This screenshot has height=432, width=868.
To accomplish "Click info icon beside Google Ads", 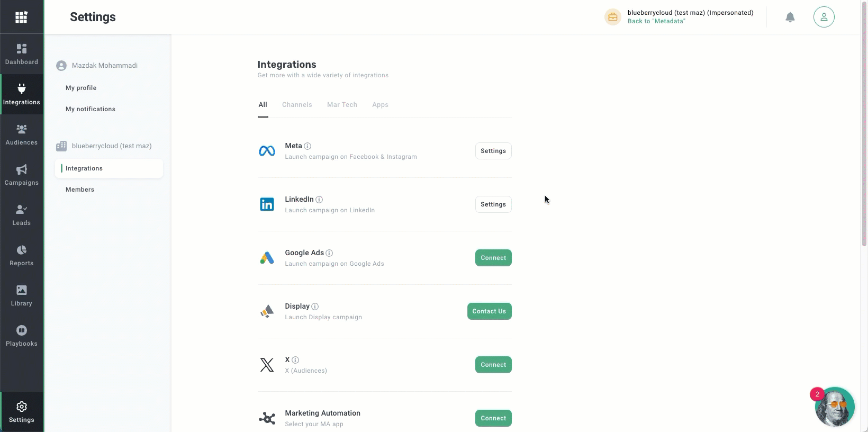I will point(329,253).
